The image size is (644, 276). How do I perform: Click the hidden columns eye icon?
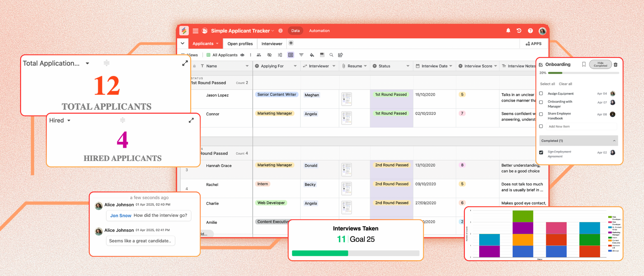coord(269,55)
